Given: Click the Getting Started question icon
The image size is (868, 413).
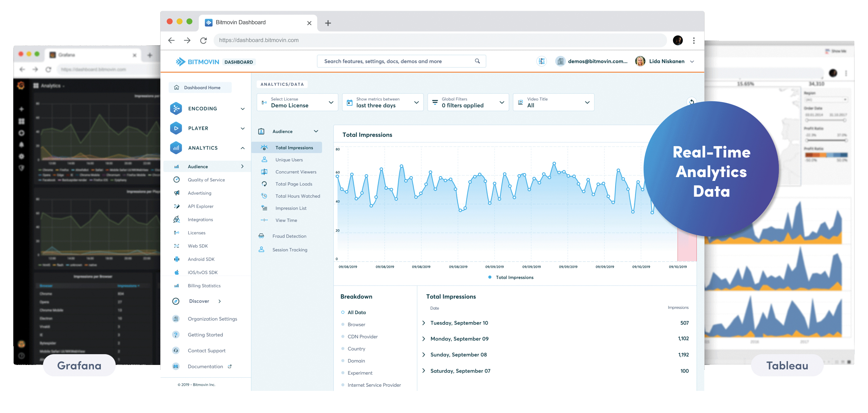Looking at the screenshot, I should point(175,335).
